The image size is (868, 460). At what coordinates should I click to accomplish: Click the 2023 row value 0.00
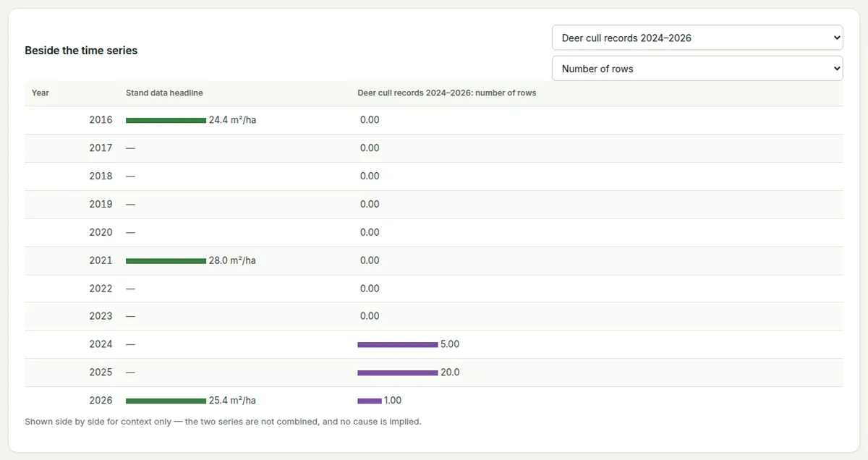coord(370,316)
